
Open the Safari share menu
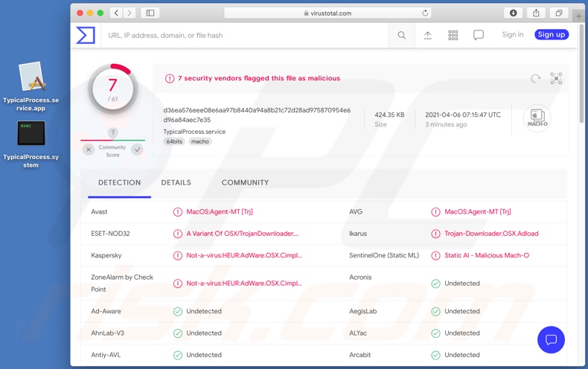(536, 13)
